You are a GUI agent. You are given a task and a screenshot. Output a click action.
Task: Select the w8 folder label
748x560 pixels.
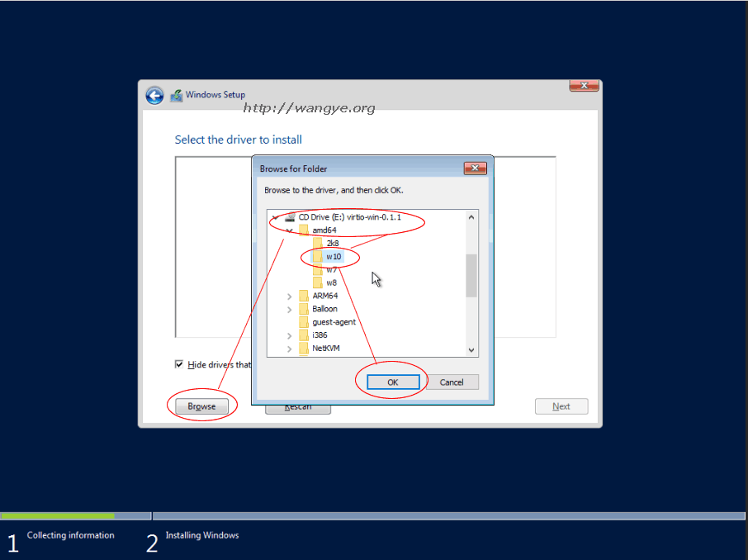(332, 283)
